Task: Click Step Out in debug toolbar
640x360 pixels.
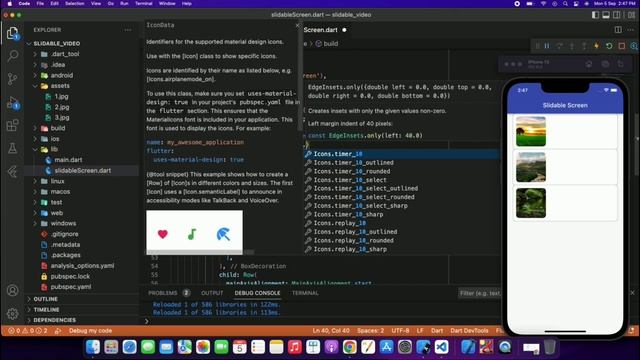Action: (x=584, y=46)
